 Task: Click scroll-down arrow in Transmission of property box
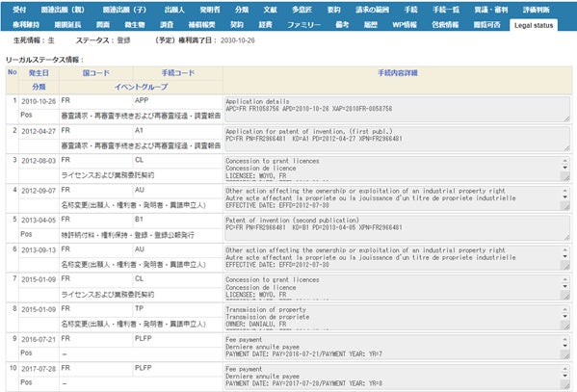[x=564, y=317]
